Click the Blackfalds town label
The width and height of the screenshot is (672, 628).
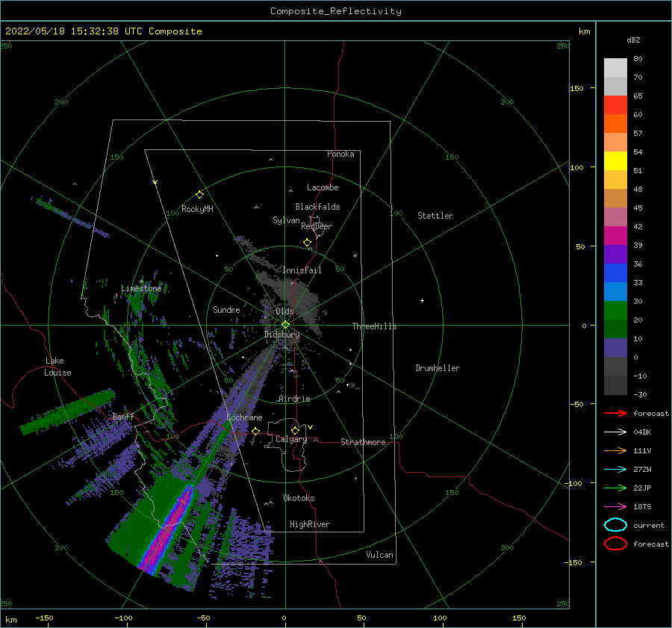tap(317, 207)
